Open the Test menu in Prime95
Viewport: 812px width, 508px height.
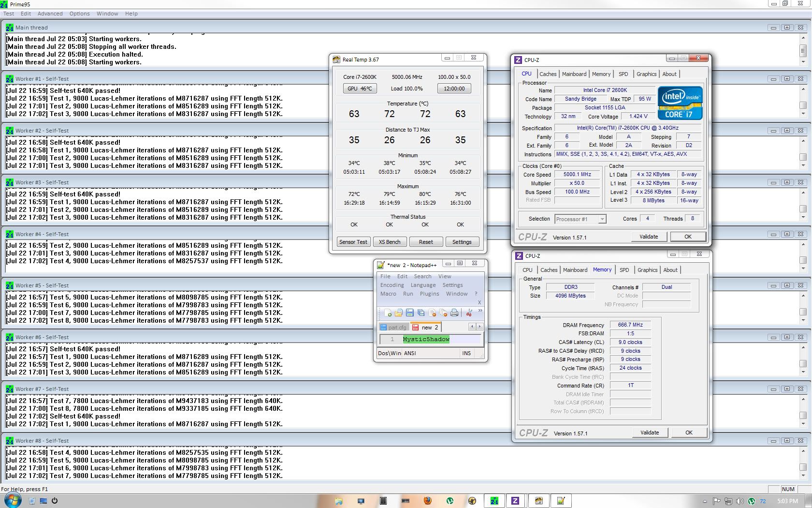tap(9, 14)
